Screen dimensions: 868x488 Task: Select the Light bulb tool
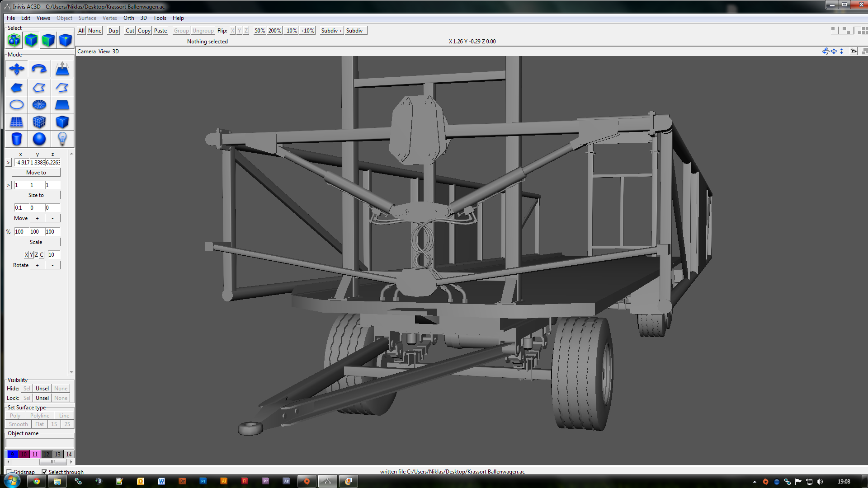tap(62, 139)
